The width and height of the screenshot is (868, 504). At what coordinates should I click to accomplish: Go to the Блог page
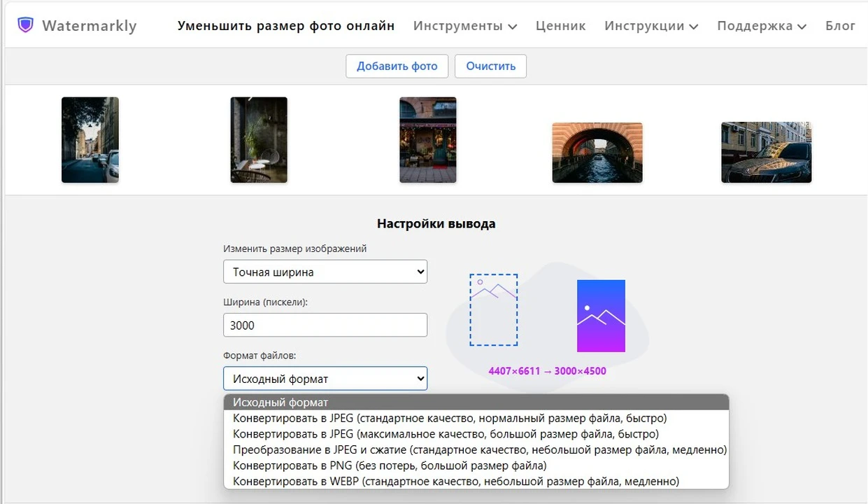coord(840,26)
